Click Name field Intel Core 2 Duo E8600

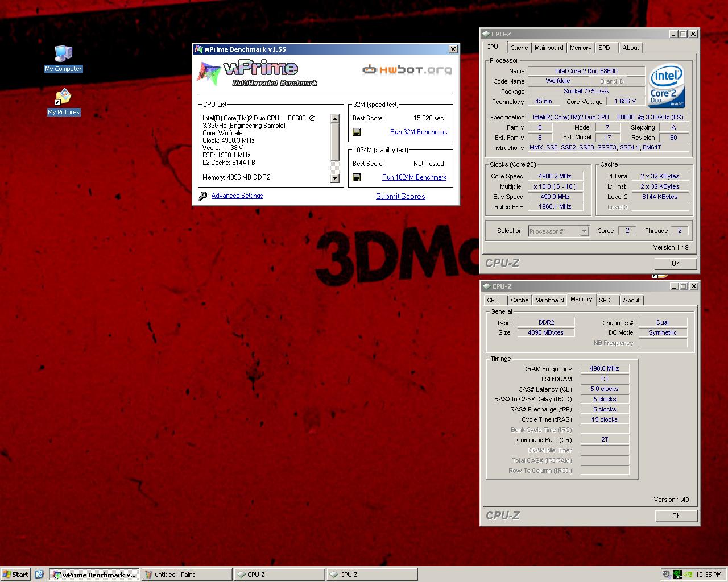click(x=586, y=71)
